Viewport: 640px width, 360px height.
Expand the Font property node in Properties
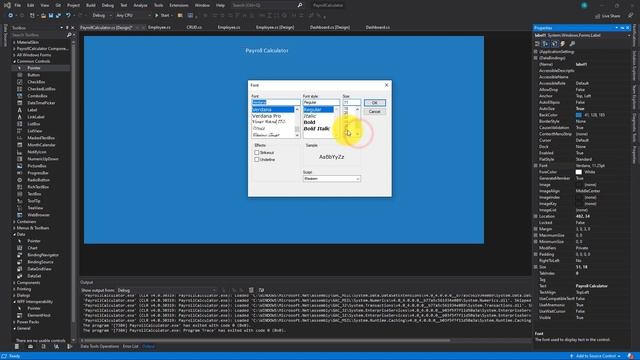(536, 166)
